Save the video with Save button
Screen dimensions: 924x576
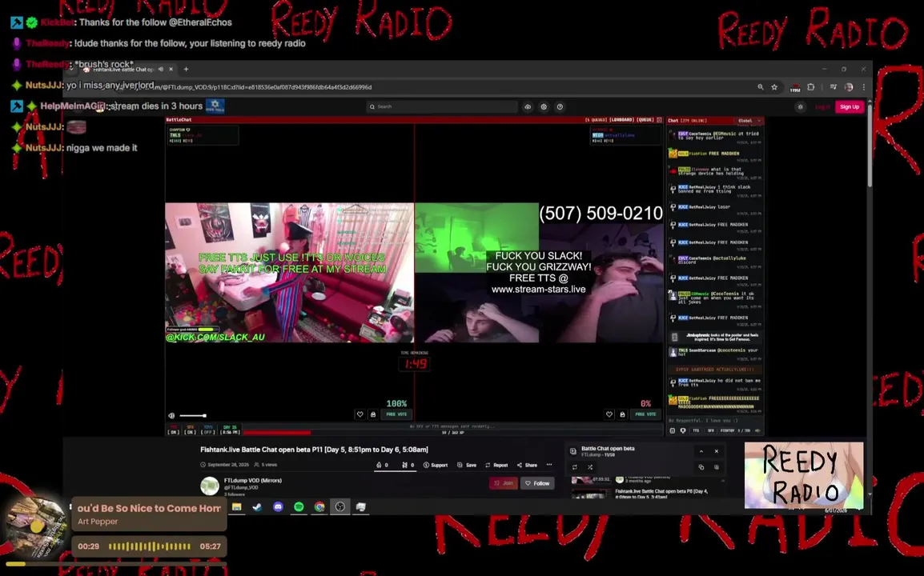click(467, 465)
